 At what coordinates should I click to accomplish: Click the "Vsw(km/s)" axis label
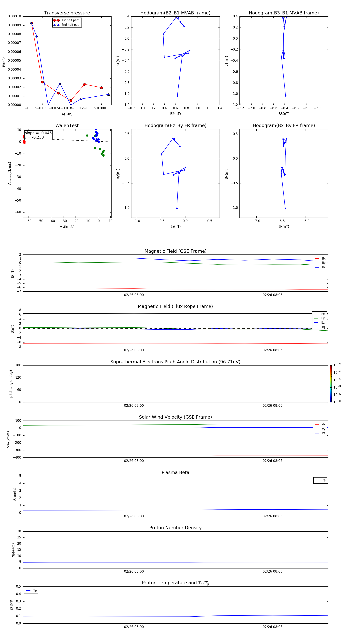pos(8,439)
